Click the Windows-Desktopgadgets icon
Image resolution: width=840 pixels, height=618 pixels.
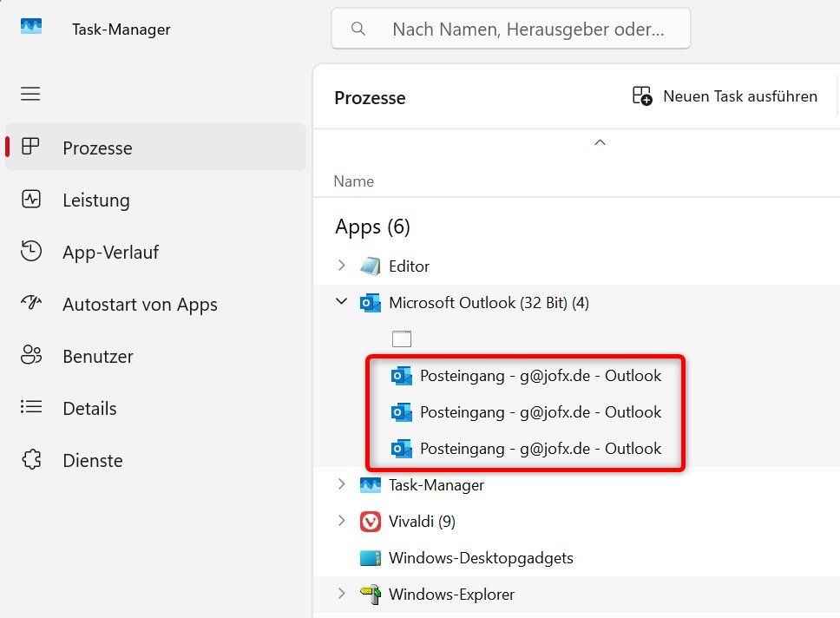click(371, 558)
